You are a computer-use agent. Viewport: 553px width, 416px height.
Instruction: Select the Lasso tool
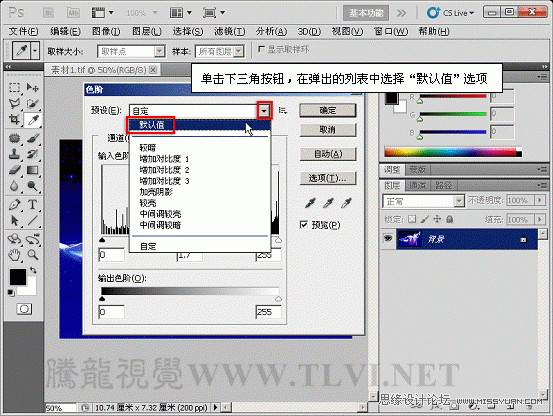[14, 103]
